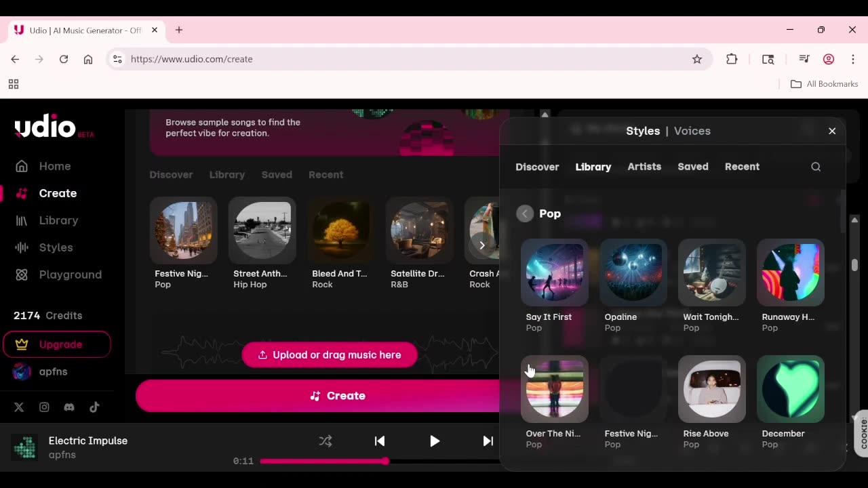Switch to the Saved tab under the banner

click(x=277, y=175)
